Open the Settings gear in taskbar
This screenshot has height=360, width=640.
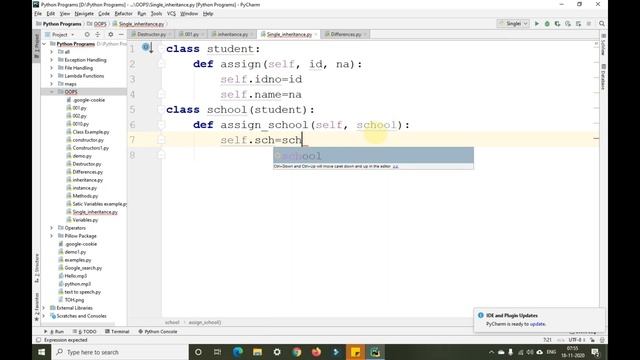coord(277,352)
